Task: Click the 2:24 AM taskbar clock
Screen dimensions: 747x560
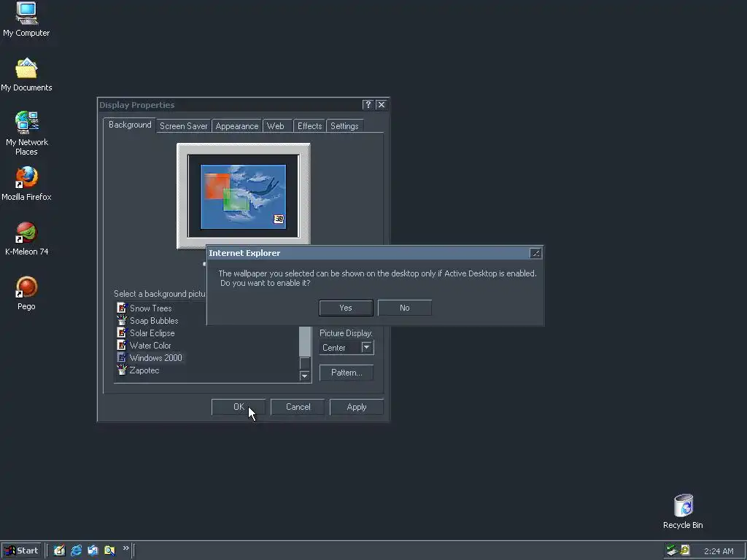Action: tap(719, 551)
